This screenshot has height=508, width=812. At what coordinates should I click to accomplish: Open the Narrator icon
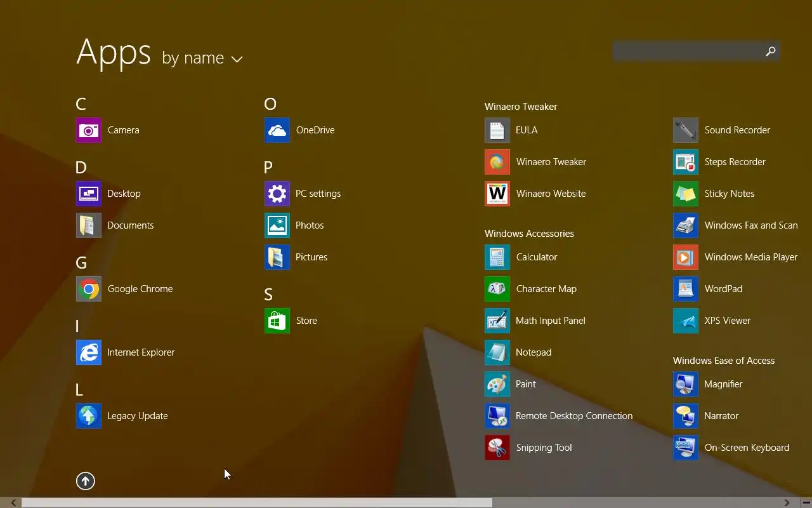[686, 416]
